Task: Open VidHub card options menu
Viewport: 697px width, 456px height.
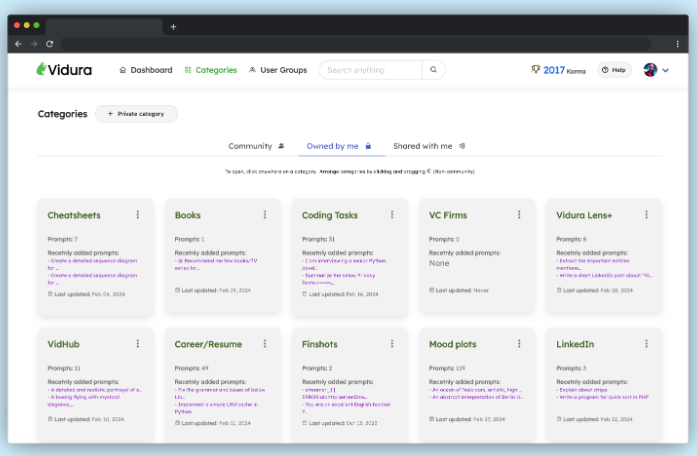Action: [138, 344]
